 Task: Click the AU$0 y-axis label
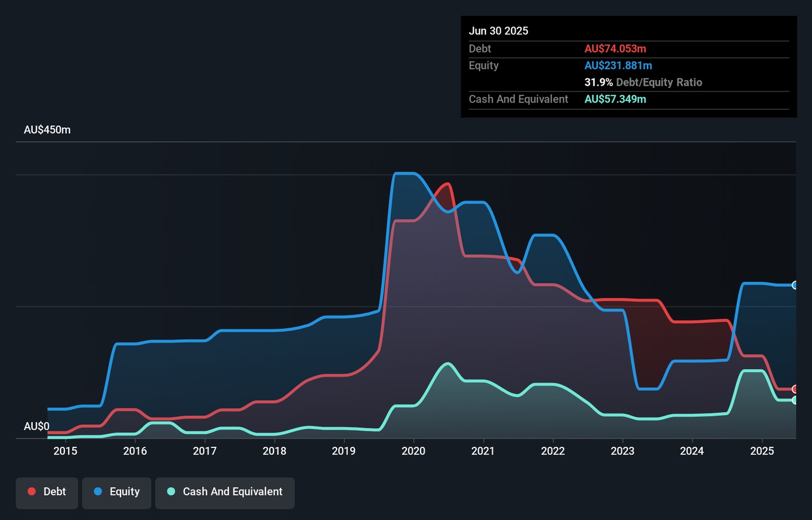coord(37,426)
